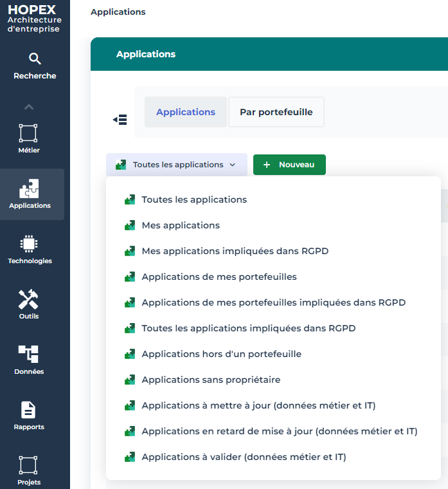Open Rapports document icon in sidebar
This screenshot has width=448, height=489.
[29, 411]
